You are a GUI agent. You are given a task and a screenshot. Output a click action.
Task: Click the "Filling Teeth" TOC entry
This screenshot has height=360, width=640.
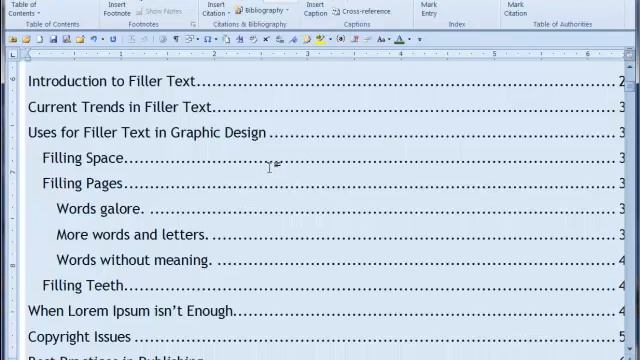[333, 285]
